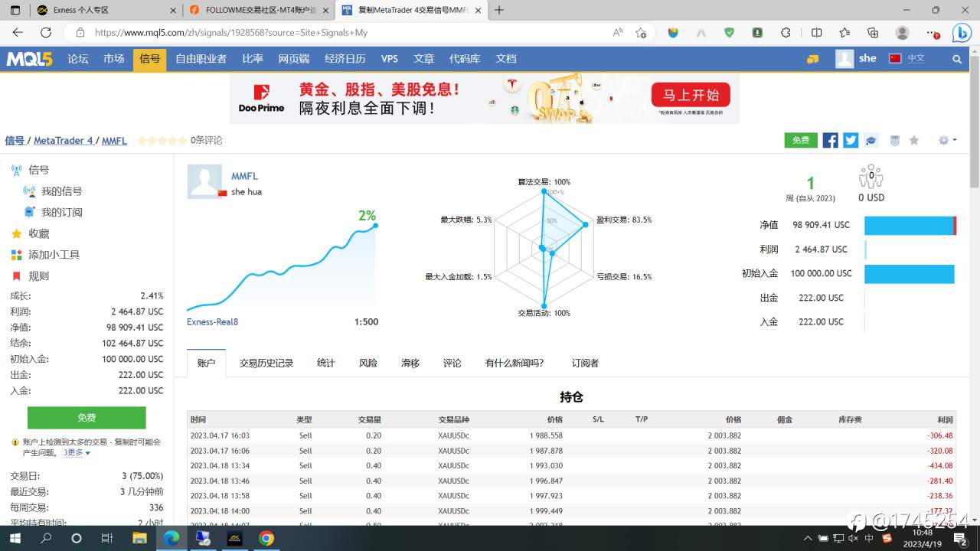The image size is (980, 551).
Task: Click the Bing Copilot sidebar icon
Action: [962, 32]
